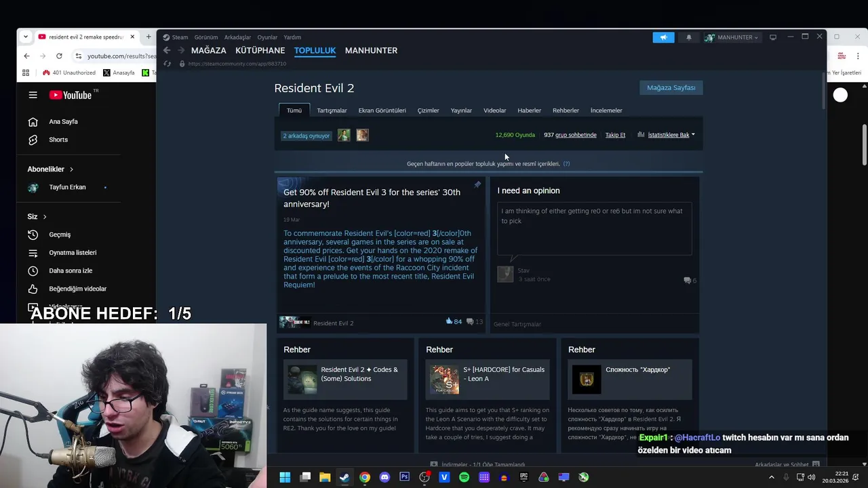Click the Chrome reload button
The height and width of the screenshot is (488, 868).
tap(59, 56)
